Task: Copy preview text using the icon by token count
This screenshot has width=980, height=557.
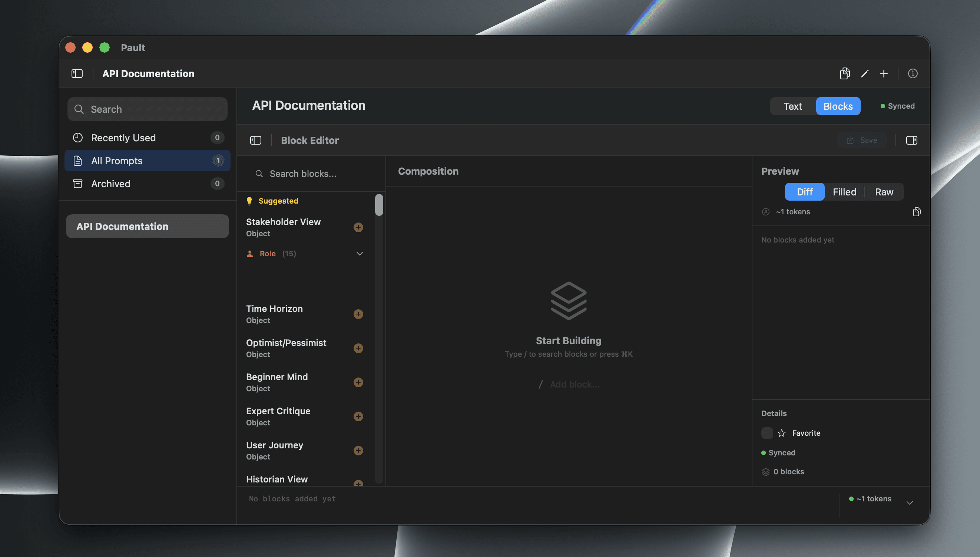Action: 917,211
